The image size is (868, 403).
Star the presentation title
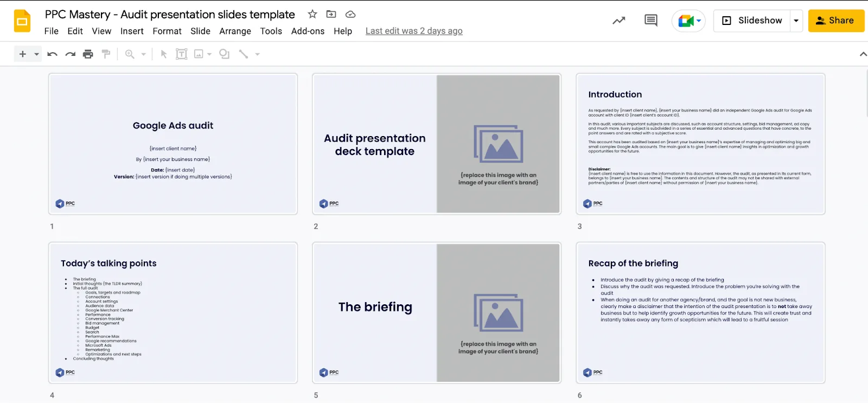(x=312, y=14)
